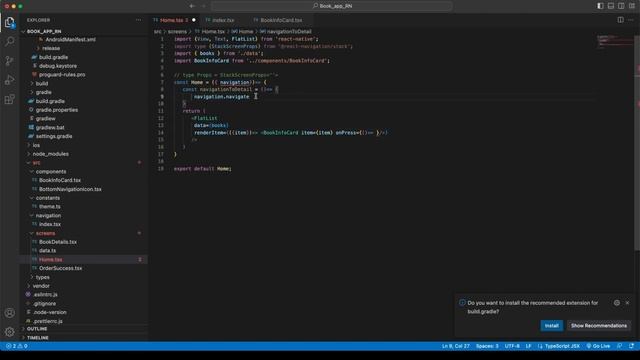Click Install in extension notification
This screenshot has height=360, width=640.
click(551, 326)
